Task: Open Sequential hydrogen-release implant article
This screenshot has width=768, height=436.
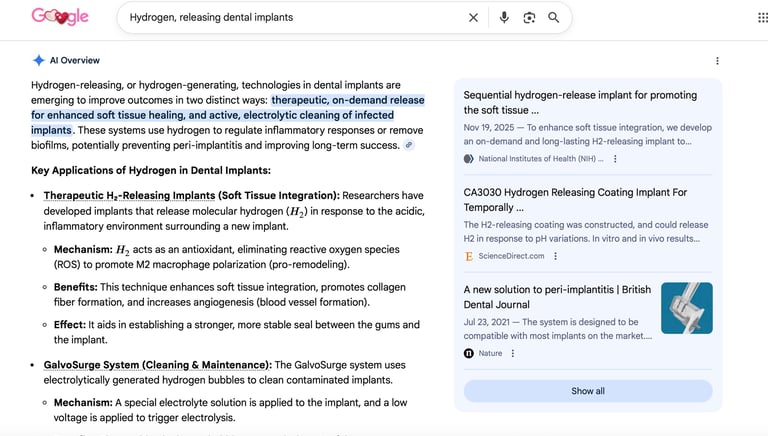Action: tap(580, 102)
